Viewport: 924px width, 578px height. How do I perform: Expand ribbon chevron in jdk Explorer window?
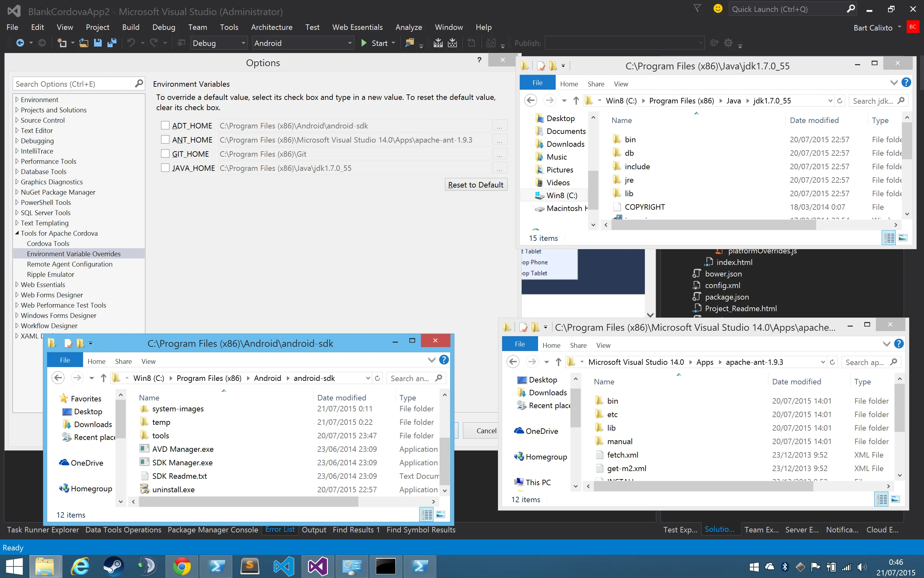point(894,83)
